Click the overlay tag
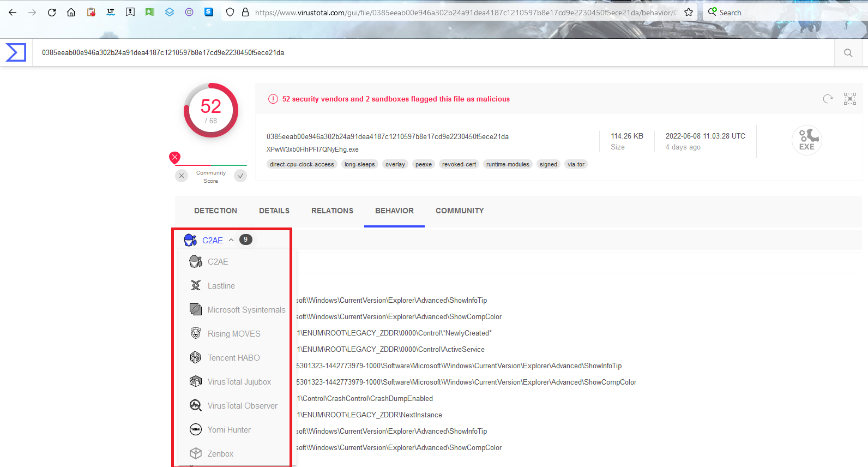The height and width of the screenshot is (467, 868). [395, 164]
